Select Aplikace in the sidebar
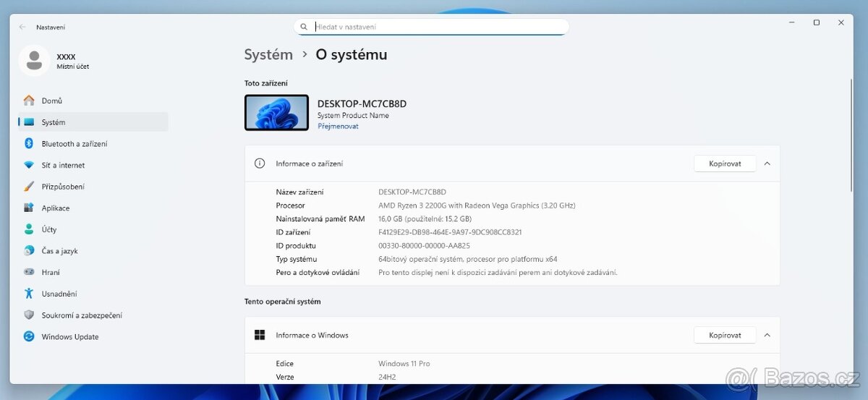Image resolution: width=868 pixels, height=400 pixels. pos(93,208)
